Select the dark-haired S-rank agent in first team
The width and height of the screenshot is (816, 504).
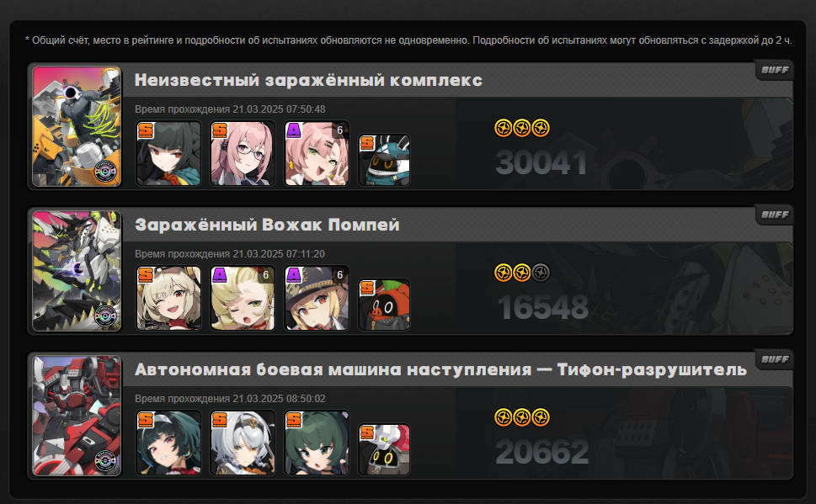168,153
